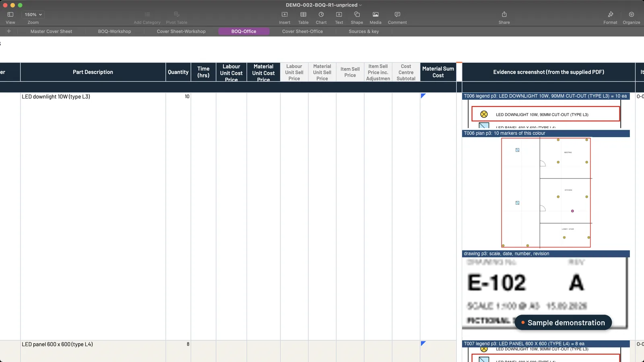This screenshot has width=644, height=362.
Task: Select the Quantity column header
Action: point(178,72)
